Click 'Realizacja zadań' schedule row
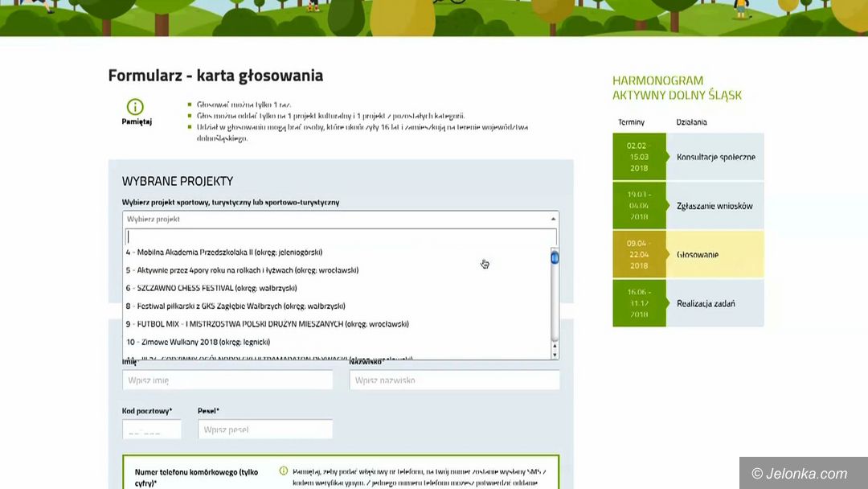The width and height of the screenshot is (868, 489). [x=688, y=303]
